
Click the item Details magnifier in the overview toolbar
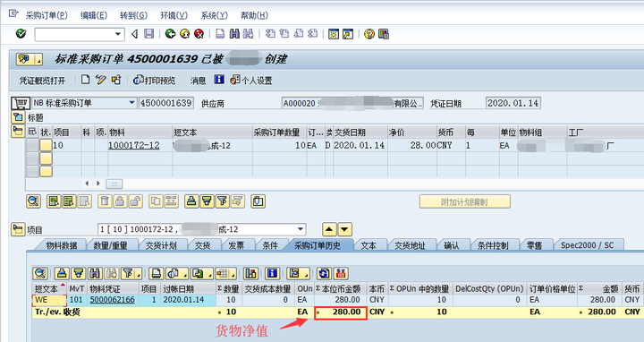click(33, 201)
